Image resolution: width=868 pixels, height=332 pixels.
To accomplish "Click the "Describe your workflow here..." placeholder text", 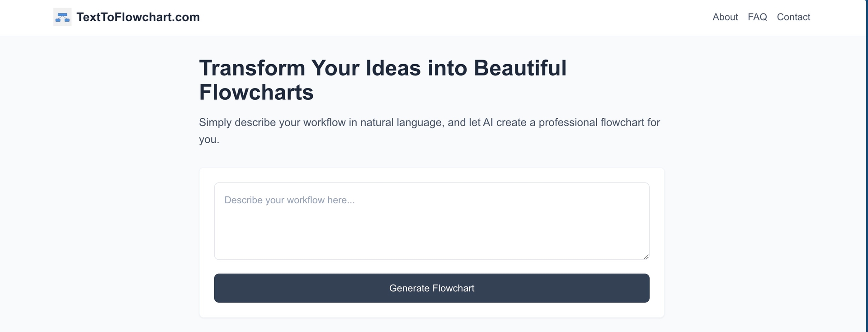I will coord(289,200).
